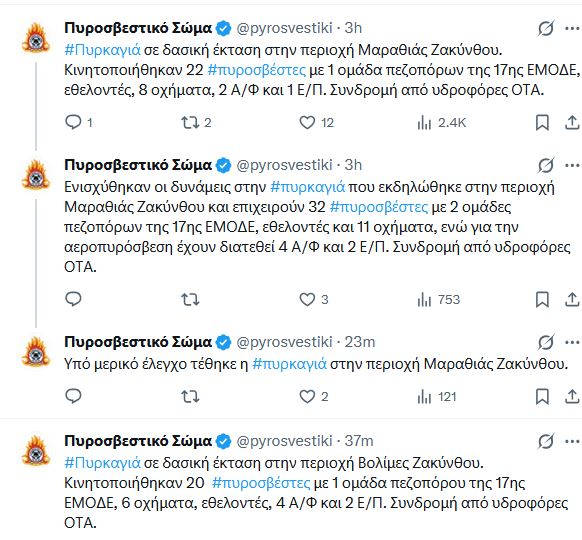
Task: Reply to the first Μαραθιάς Ζακύνθου tweet
Action: pyautogui.click(x=73, y=122)
